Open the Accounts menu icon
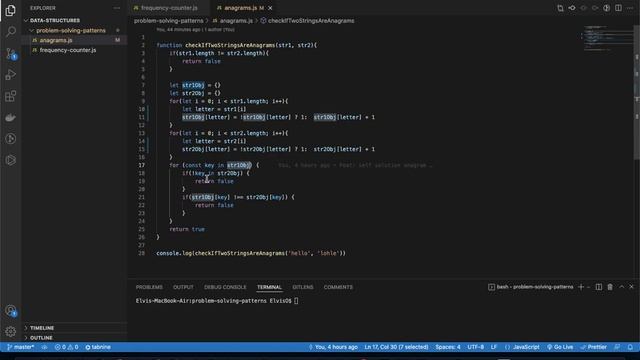This screenshot has width=640, height=360. pos(11,311)
